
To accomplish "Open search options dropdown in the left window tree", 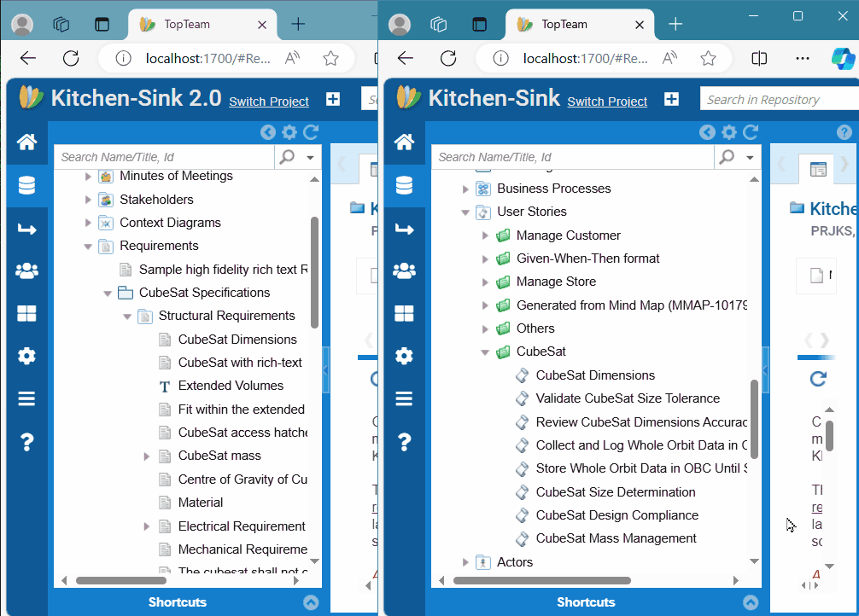I will (x=310, y=158).
